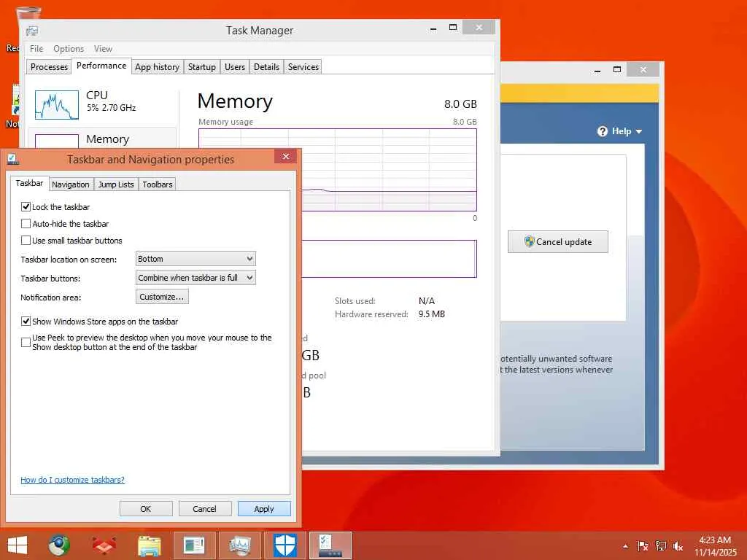The width and height of the screenshot is (747, 560).
Task: Open the View menu in Task Manager
Action: [103, 49]
